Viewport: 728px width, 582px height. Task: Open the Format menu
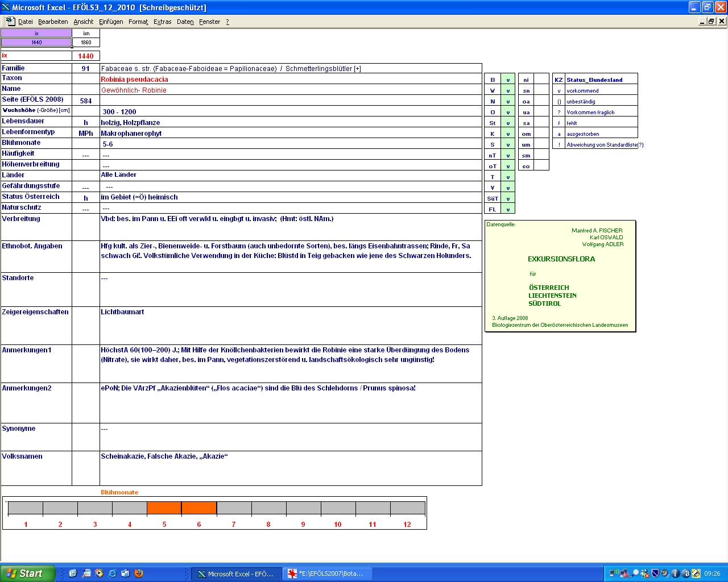[x=138, y=22]
